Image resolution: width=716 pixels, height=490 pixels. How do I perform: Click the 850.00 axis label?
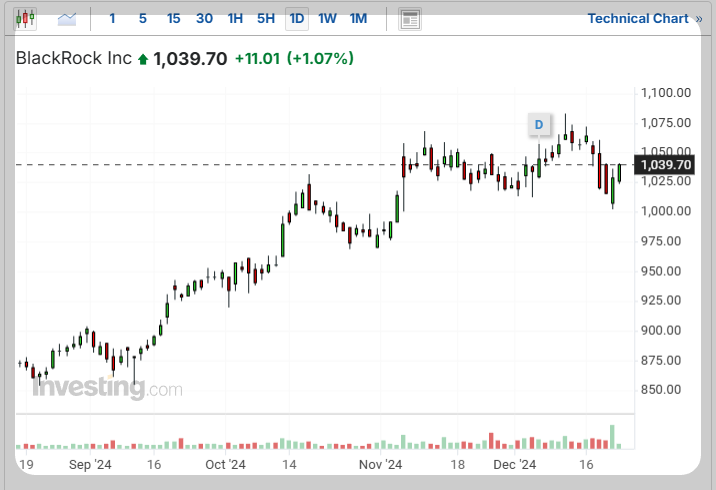coord(661,390)
